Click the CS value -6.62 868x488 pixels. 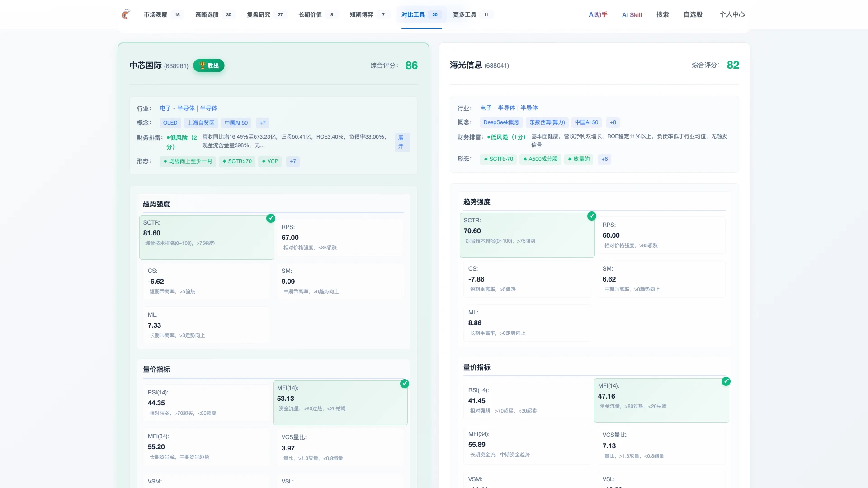156,282
